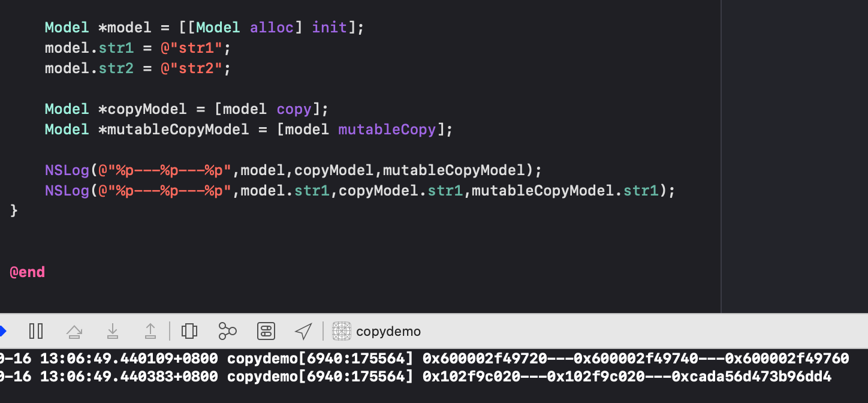Viewport: 868px width, 403px height.
Task: Click the alloc keyword in editor
Action: pyautogui.click(x=272, y=28)
